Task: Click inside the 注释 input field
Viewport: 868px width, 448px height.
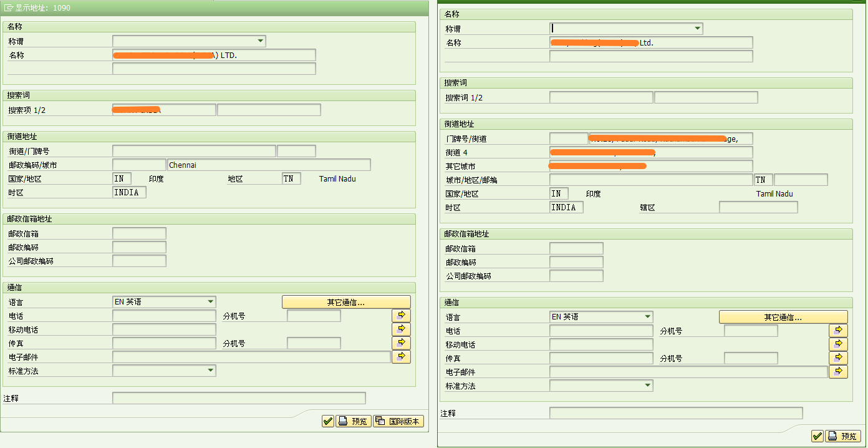Action: click(239, 397)
